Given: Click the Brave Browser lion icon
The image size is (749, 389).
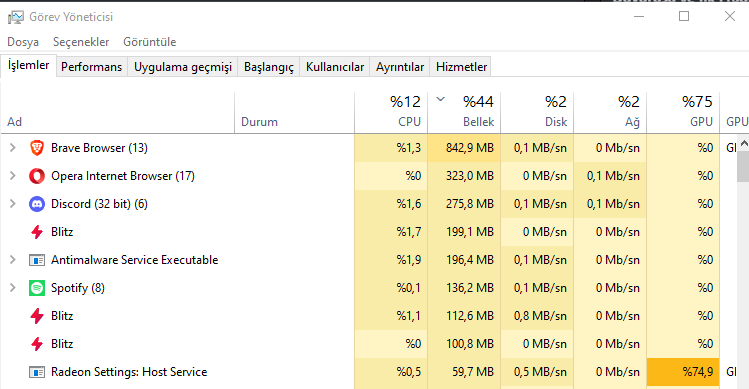Looking at the screenshot, I should click(37, 148).
